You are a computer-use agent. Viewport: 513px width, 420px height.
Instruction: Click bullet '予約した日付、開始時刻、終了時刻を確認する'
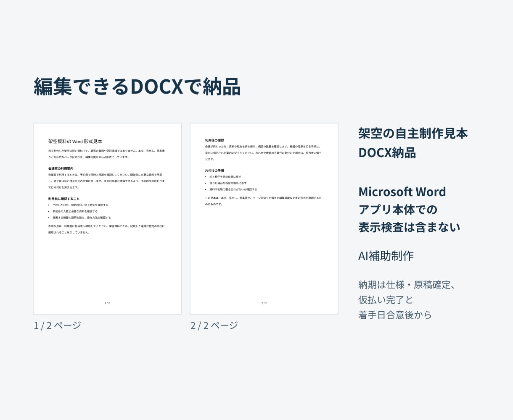(x=80, y=205)
